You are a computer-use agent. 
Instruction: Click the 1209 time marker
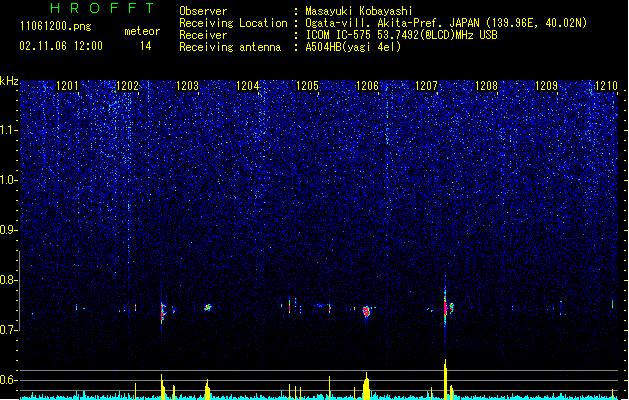(546, 86)
